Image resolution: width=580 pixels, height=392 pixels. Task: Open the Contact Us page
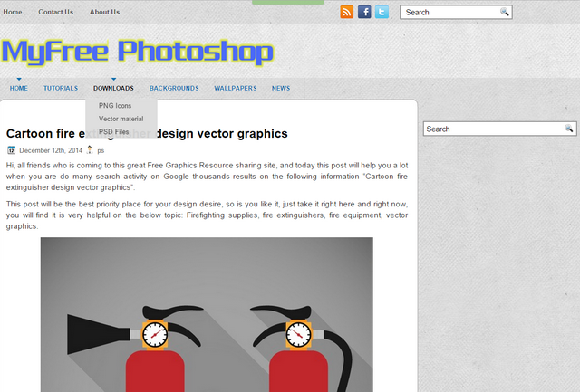pos(56,12)
